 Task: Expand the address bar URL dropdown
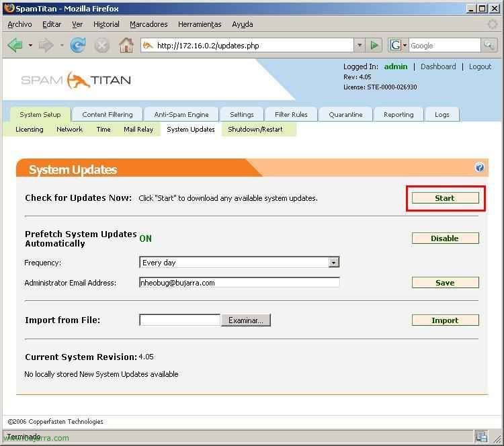coord(360,45)
